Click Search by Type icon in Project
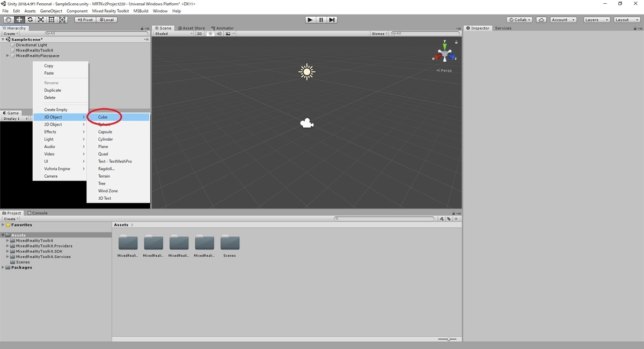This screenshot has height=349, width=644. tap(442, 219)
